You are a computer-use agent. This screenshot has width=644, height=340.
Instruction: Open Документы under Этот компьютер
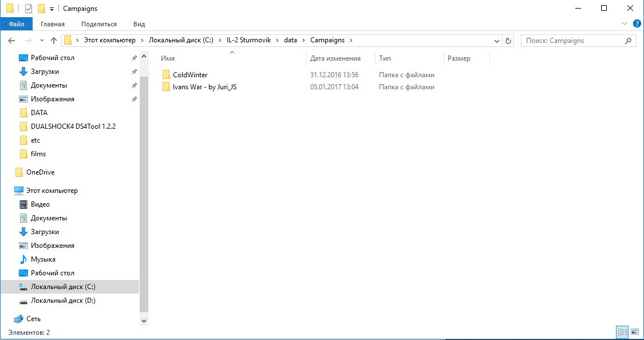point(49,218)
